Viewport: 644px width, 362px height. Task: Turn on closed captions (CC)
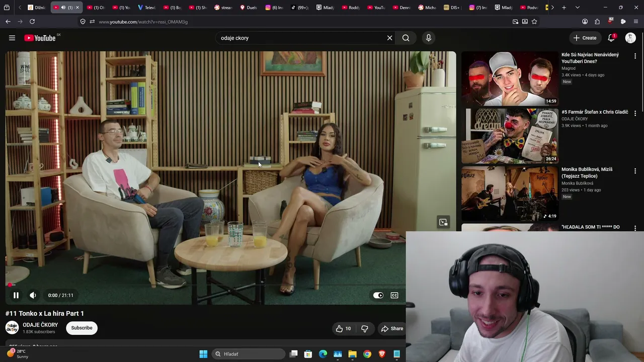394,295
